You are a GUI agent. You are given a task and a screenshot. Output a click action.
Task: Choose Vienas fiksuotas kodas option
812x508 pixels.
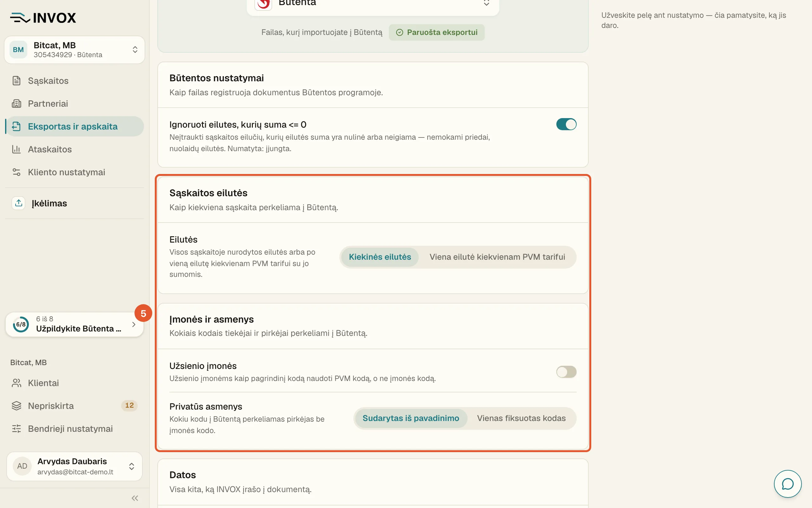point(521,418)
